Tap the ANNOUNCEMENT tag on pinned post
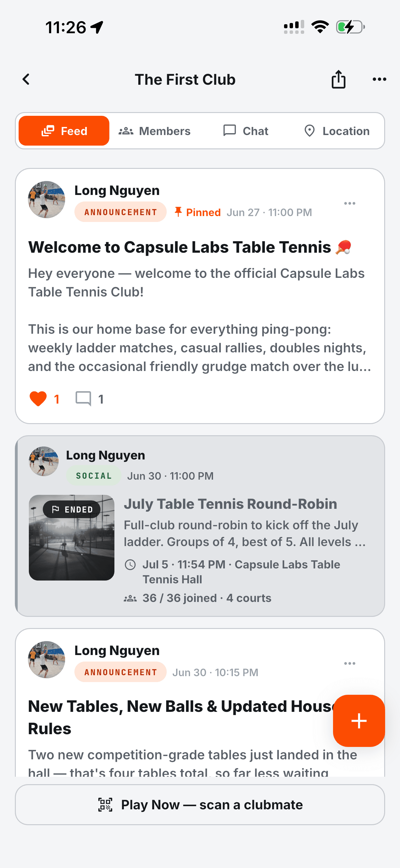The width and height of the screenshot is (400, 868). tap(121, 212)
